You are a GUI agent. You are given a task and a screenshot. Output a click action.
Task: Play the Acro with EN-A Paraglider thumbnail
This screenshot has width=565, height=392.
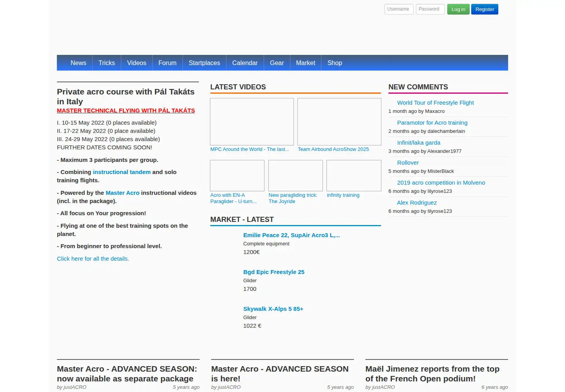click(x=237, y=176)
